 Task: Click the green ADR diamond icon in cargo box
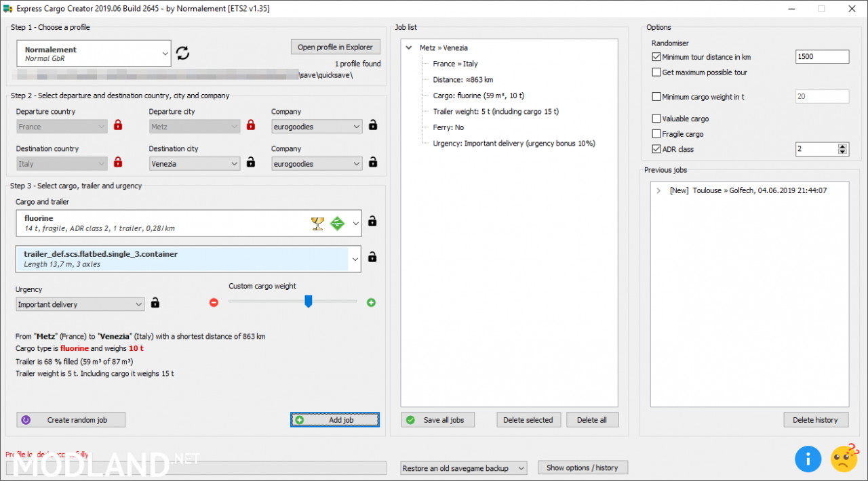337,224
